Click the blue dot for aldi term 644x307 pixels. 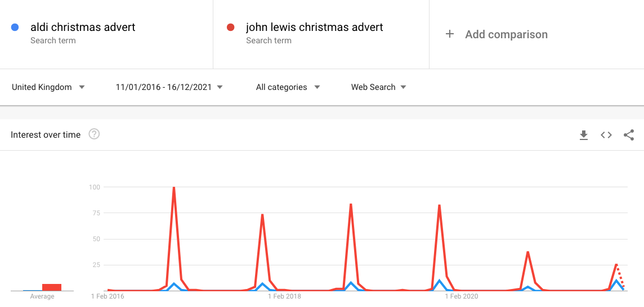pyautogui.click(x=15, y=28)
